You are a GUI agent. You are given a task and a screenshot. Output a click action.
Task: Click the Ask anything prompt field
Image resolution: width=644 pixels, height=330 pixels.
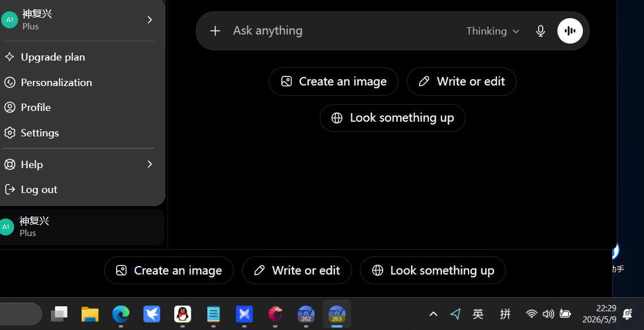tap(345, 31)
